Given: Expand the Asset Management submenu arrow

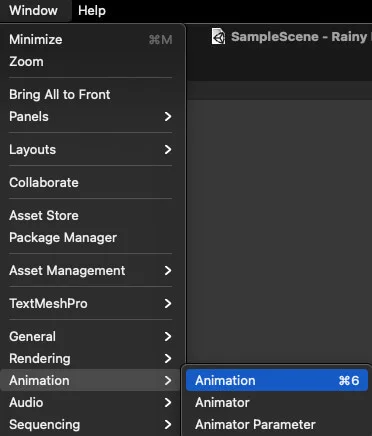Looking at the screenshot, I should click(x=168, y=271).
